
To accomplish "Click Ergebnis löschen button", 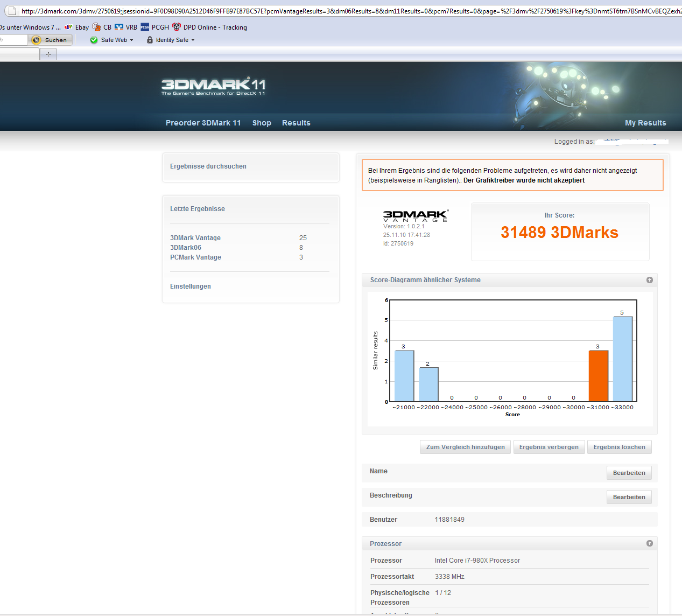I will [x=620, y=447].
